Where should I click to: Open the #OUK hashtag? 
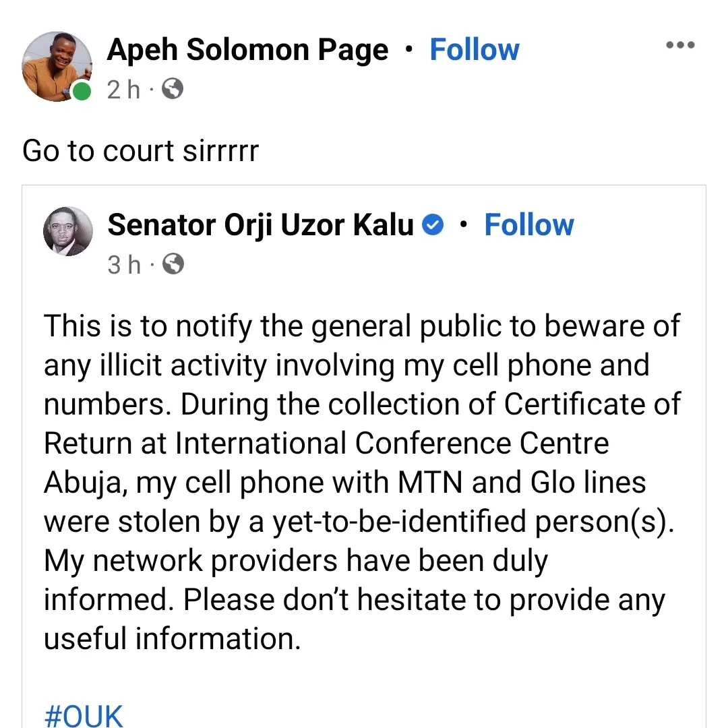point(84,715)
